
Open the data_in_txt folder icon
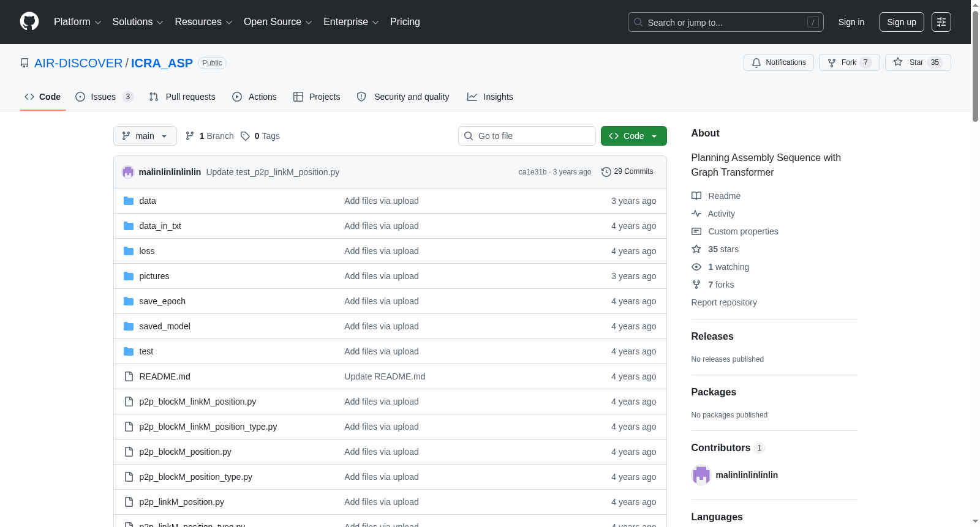coord(129,226)
